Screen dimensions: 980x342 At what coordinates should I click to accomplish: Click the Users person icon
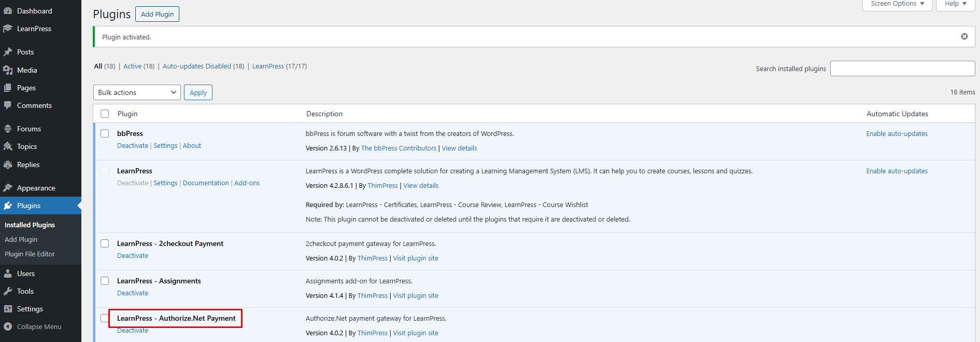coord(8,273)
